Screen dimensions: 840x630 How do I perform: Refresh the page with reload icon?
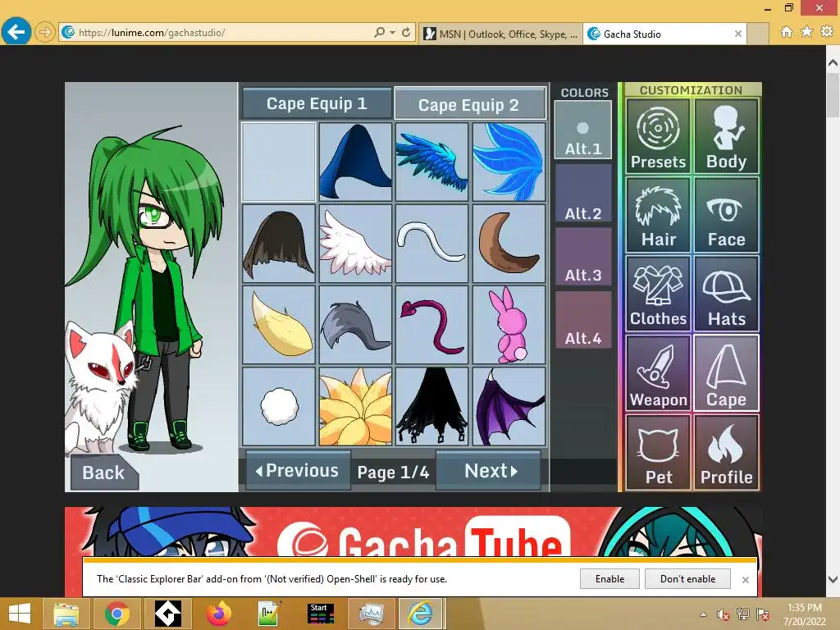[x=406, y=32]
